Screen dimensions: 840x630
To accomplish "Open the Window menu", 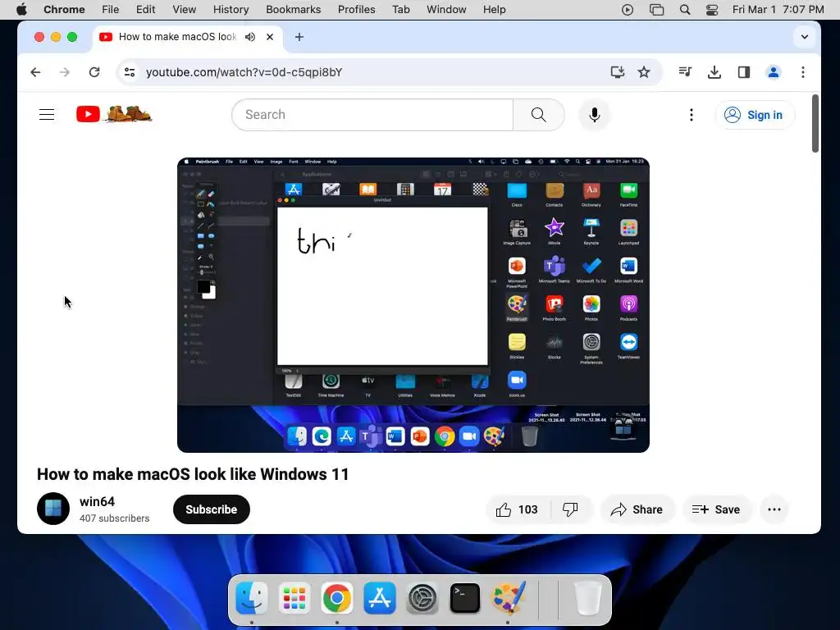I will click(x=446, y=10).
